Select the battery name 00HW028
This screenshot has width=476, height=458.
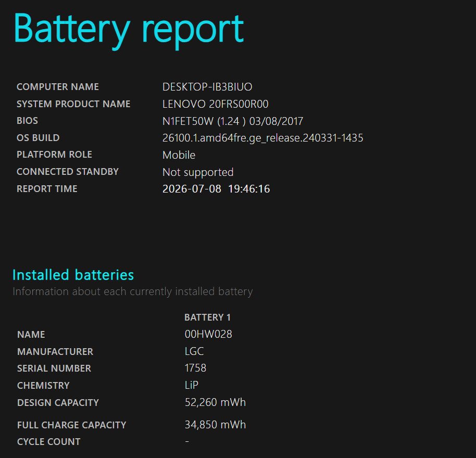tap(208, 334)
